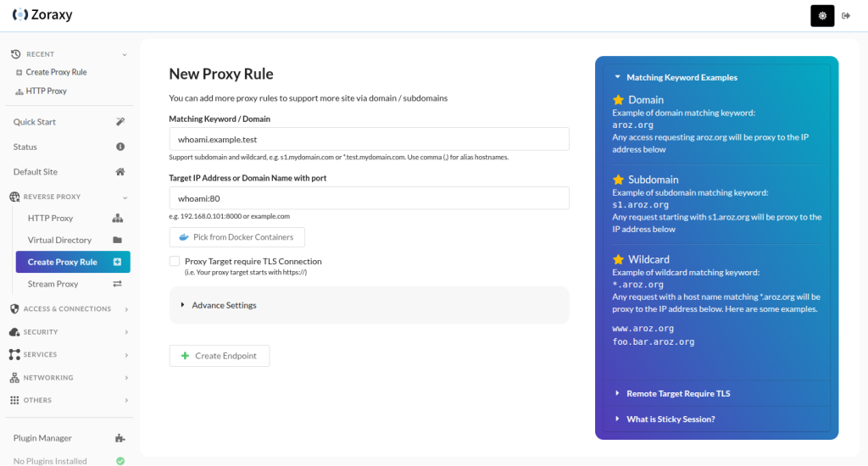
Task: Click Networking sitemap icon
Action: click(x=14, y=377)
